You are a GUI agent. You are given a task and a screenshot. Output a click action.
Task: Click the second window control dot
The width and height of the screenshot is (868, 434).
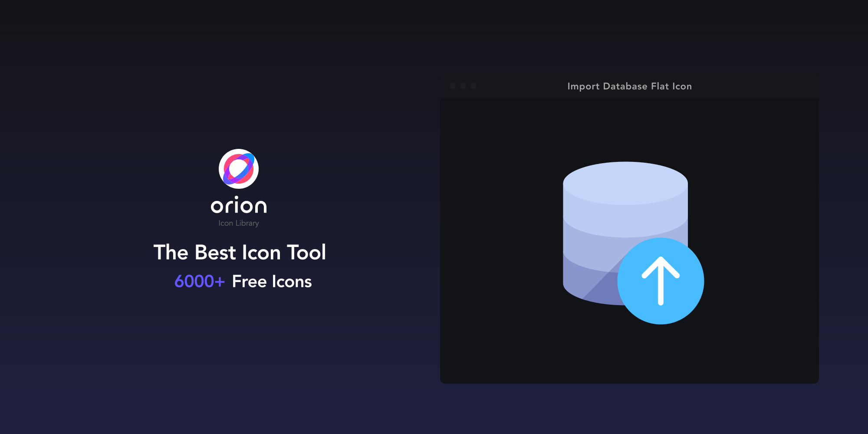[463, 86]
